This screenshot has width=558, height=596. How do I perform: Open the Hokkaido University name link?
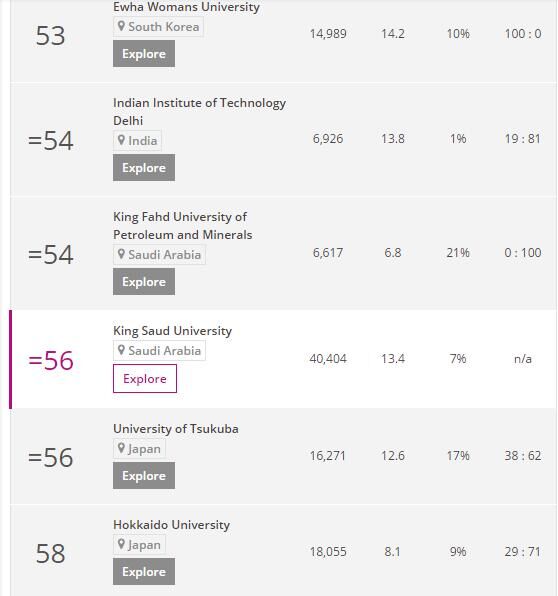point(171,525)
